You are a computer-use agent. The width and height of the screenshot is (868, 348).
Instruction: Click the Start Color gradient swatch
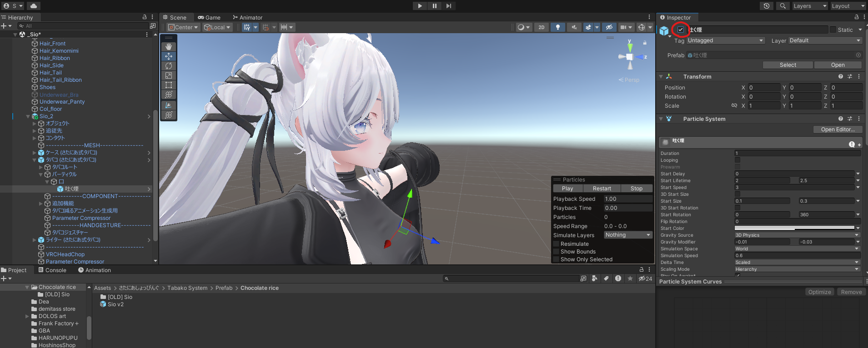click(x=794, y=228)
